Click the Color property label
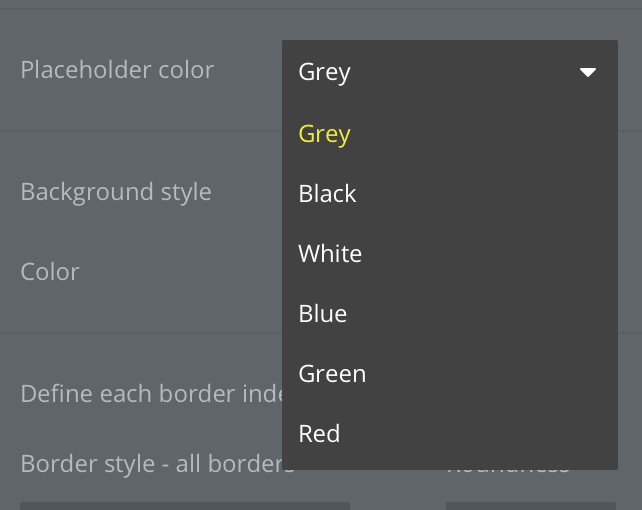 point(50,272)
